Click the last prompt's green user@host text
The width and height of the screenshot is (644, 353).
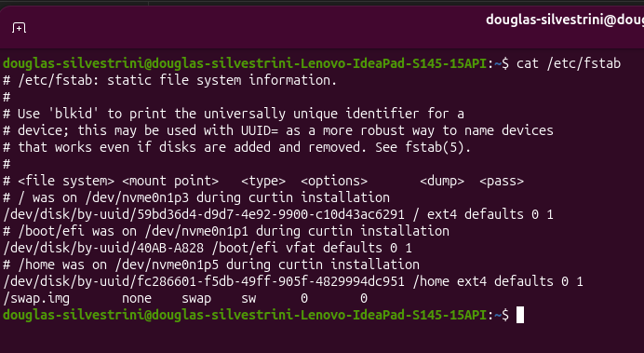point(245,315)
